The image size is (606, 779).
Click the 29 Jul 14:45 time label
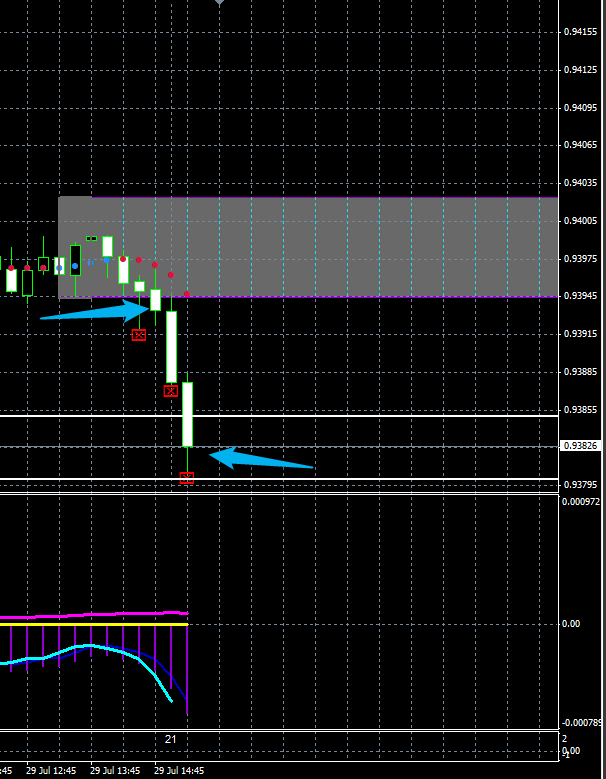pos(179,771)
